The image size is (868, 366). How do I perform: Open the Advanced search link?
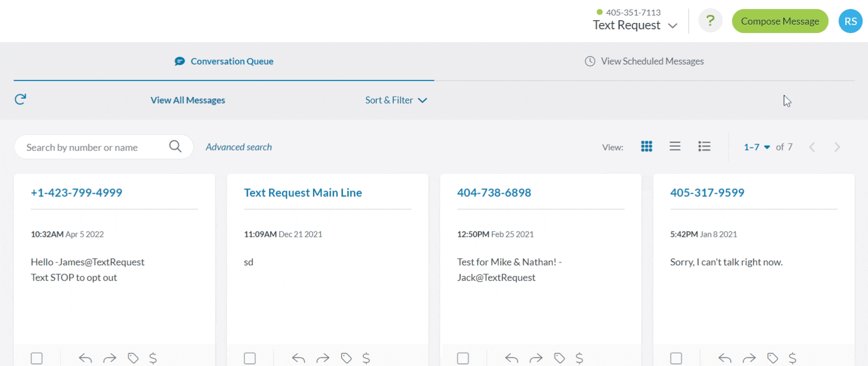tap(238, 147)
